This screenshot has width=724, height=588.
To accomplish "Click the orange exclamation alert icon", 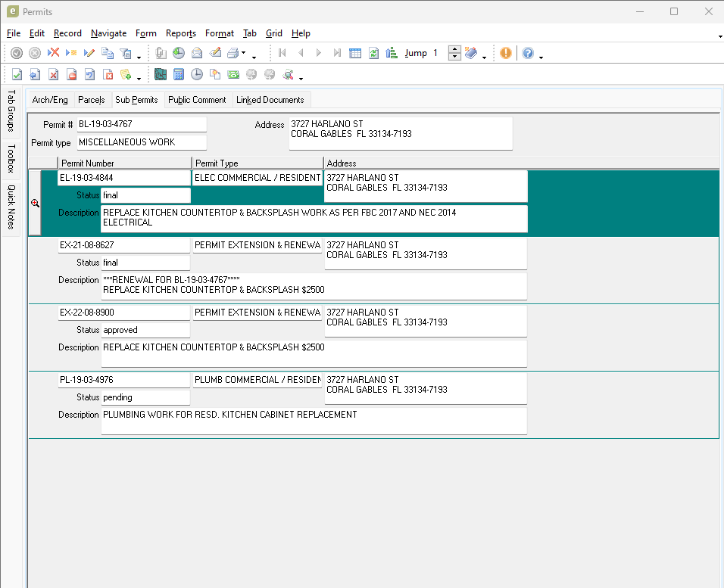I will (505, 53).
